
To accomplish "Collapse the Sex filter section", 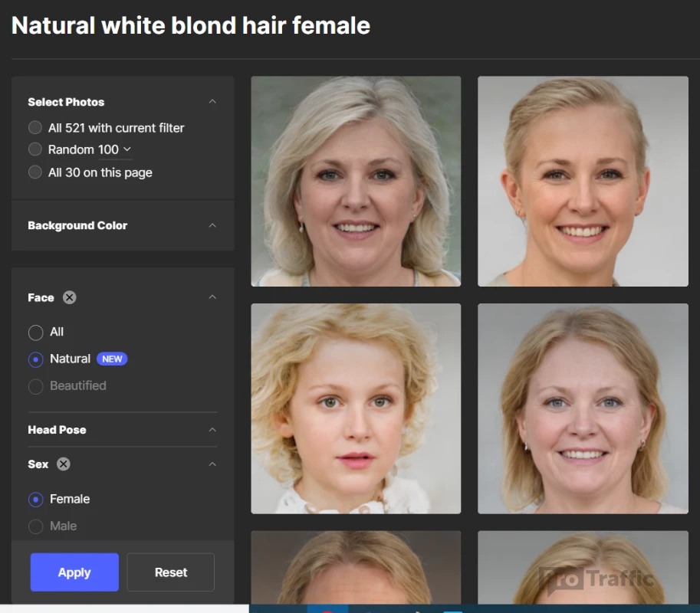I will [x=212, y=464].
